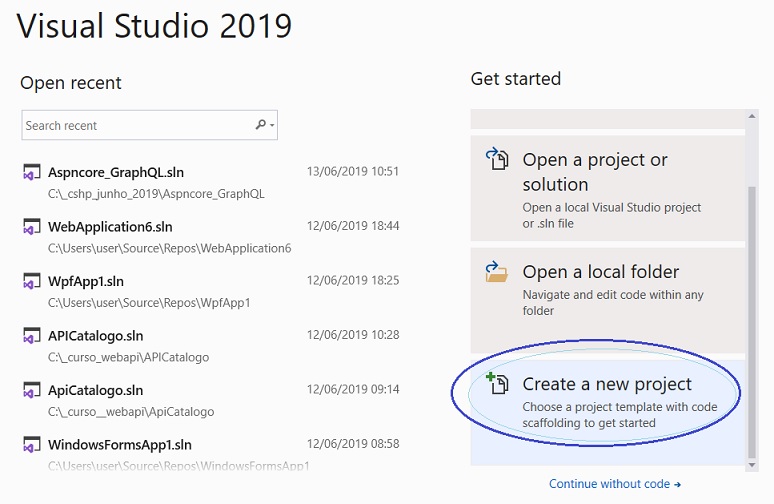
Task: Click the APICatalogo.sln solution icon
Action: 32,336
